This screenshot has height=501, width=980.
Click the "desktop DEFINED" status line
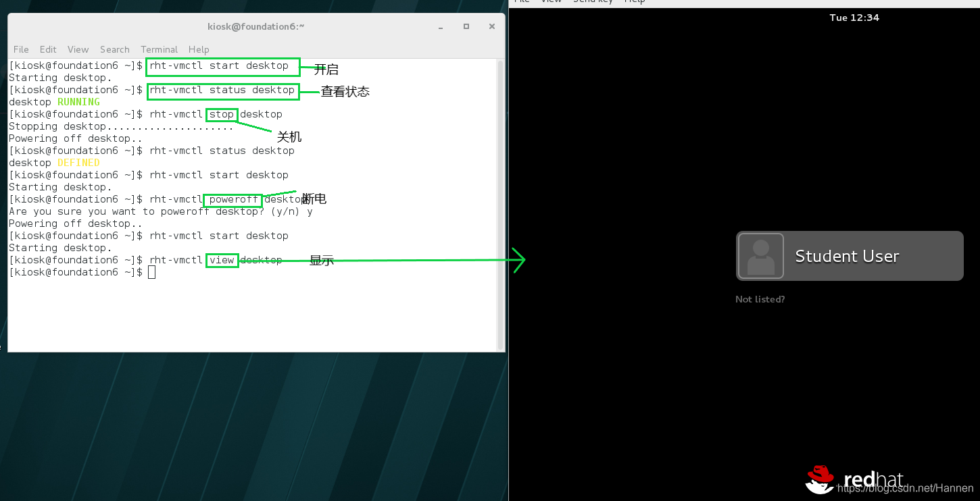pyautogui.click(x=54, y=163)
